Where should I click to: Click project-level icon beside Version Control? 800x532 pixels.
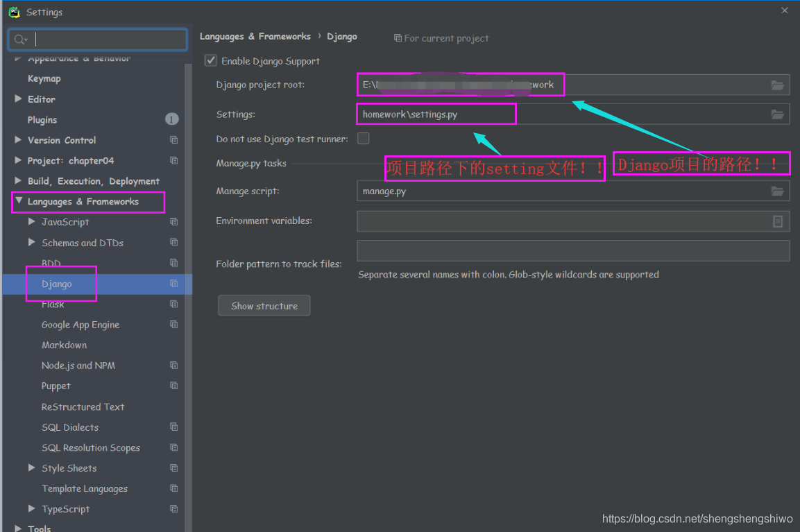pos(174,139)
